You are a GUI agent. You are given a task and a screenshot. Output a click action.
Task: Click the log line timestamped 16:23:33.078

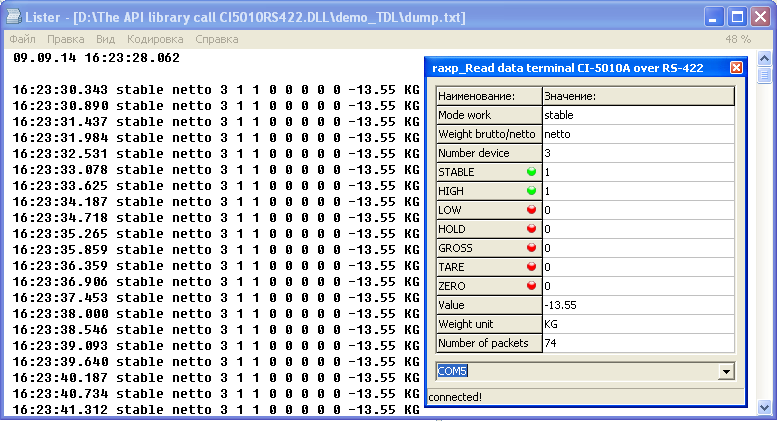tap(216, 170)
